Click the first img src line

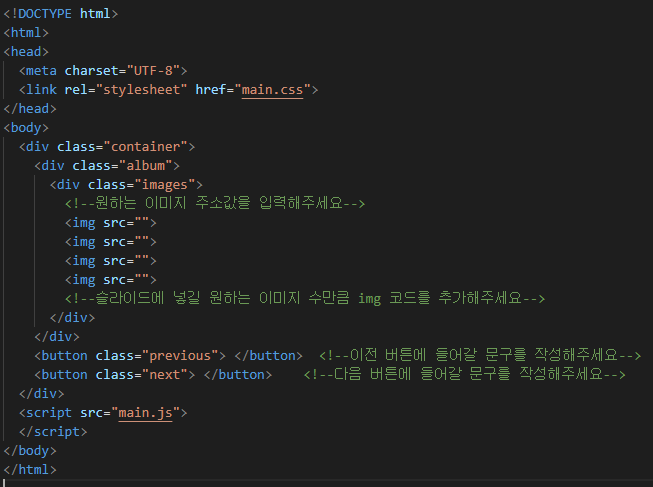110,223
